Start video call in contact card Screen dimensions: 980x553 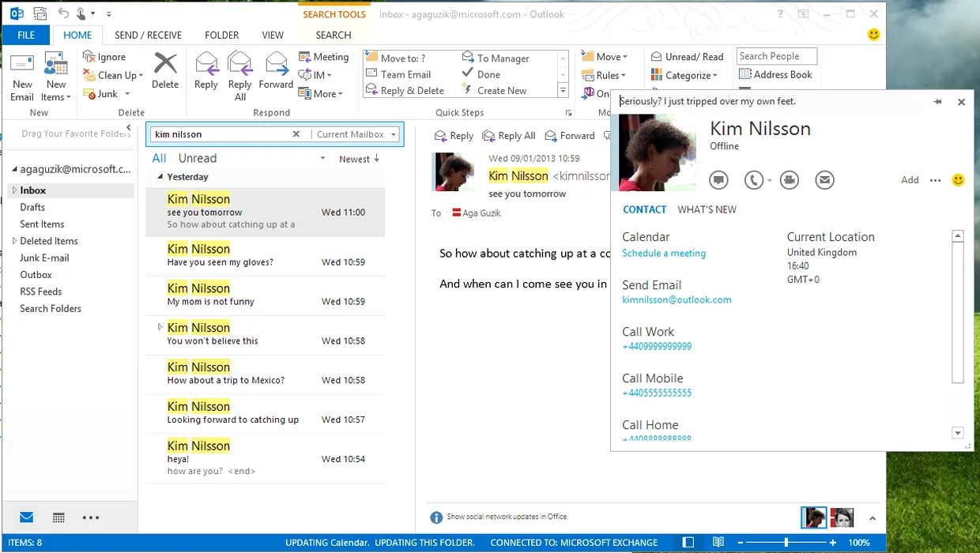[x=789, y=180]
